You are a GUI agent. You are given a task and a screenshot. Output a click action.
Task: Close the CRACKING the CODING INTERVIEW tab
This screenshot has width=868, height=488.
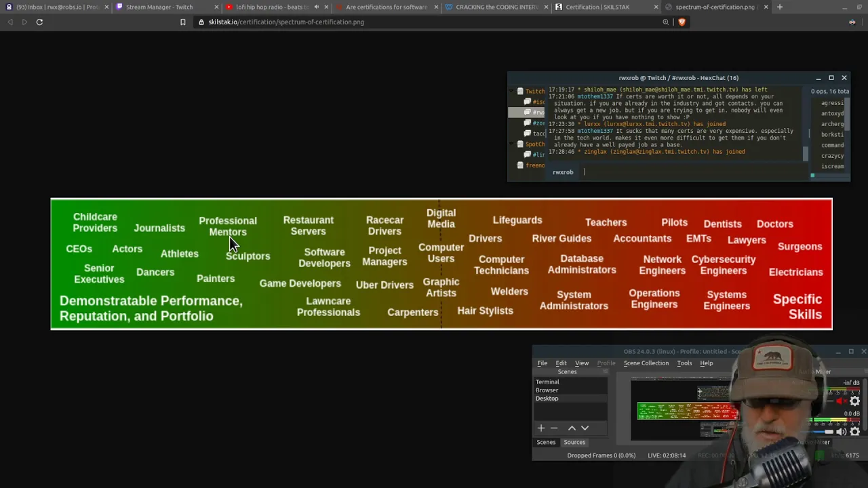pos(546,7)
